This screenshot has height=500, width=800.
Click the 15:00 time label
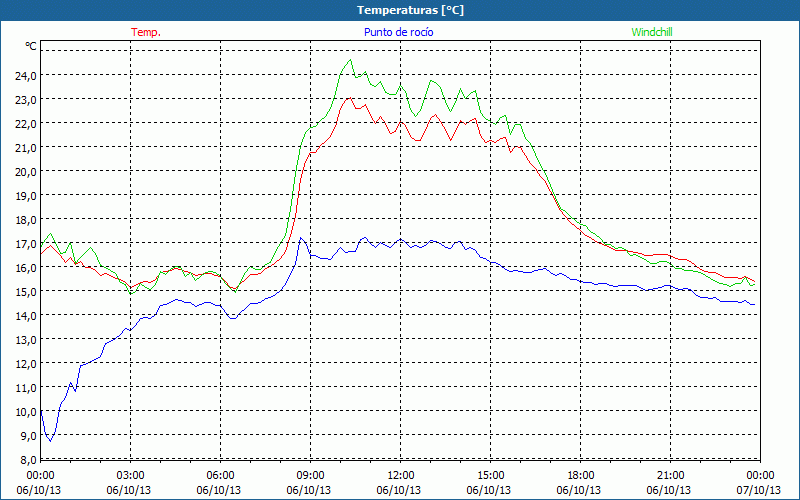pyautogui.click(x=490, y=476)
